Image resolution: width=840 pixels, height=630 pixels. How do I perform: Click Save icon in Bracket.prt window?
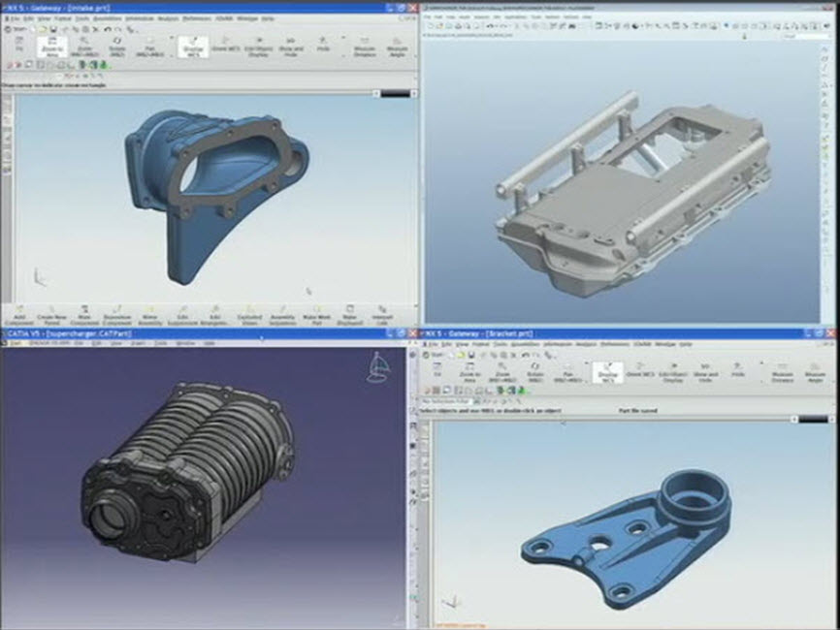coord(470,355)
